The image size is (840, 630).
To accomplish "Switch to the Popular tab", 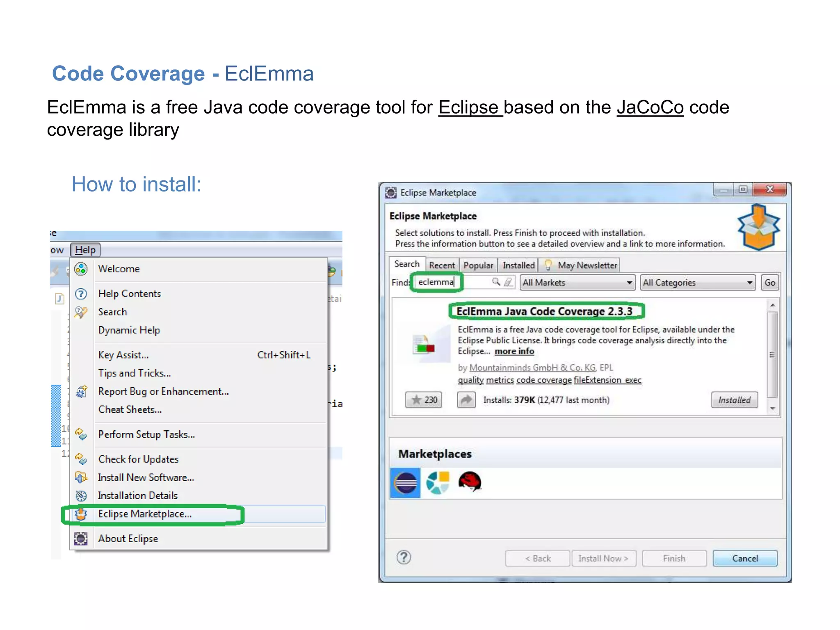I will click(x=478, y=265).
